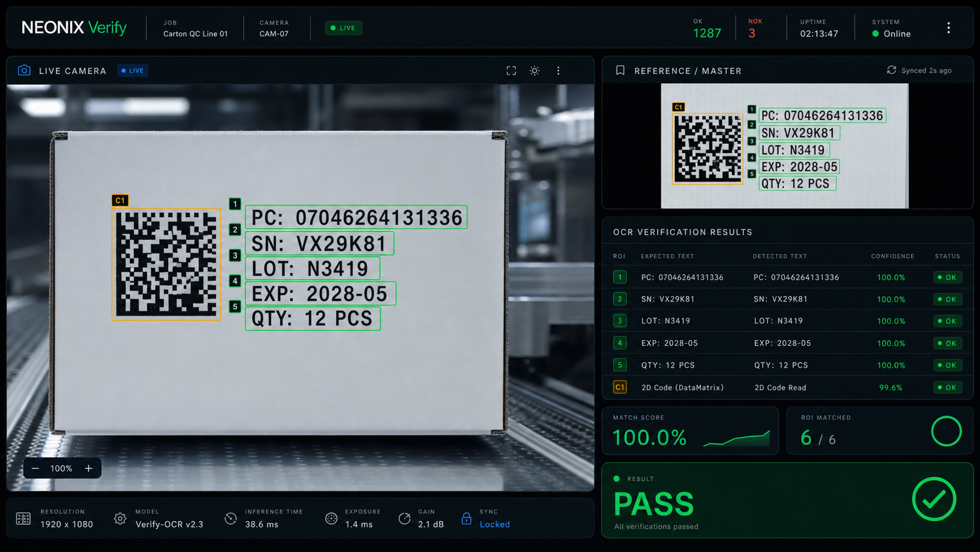
Task: Click the Reference / Master bookmark icon
Action: point(620,70)
